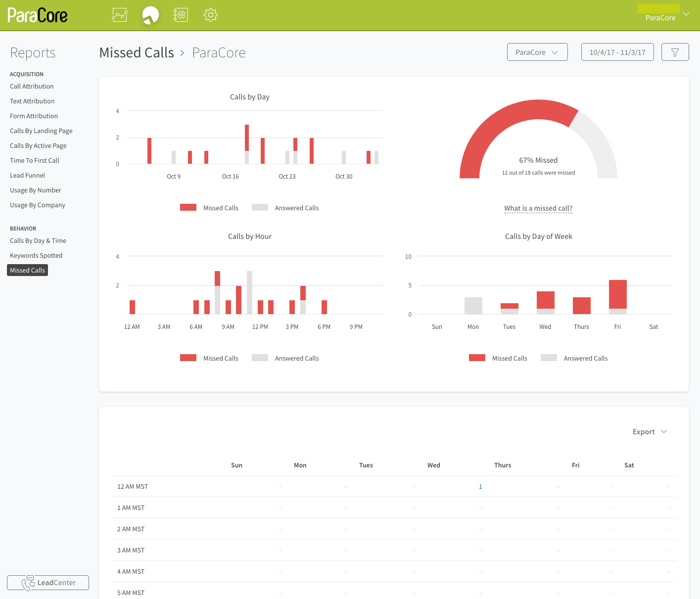Click the value 1 in 12 AM MST row
Image resolution: width=700 pixels, height=599 pixels.
click(480, 487)
